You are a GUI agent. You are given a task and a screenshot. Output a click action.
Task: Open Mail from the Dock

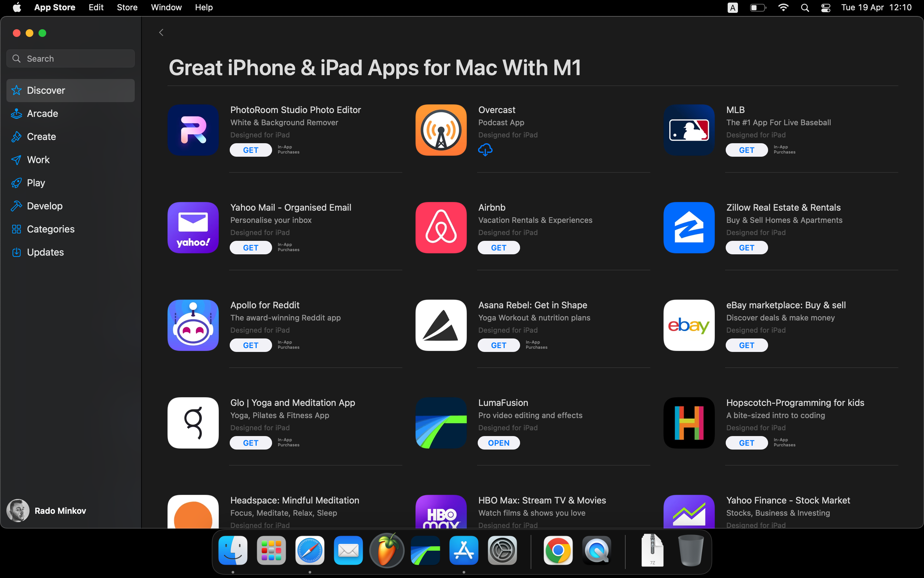(x=348, y=550)
